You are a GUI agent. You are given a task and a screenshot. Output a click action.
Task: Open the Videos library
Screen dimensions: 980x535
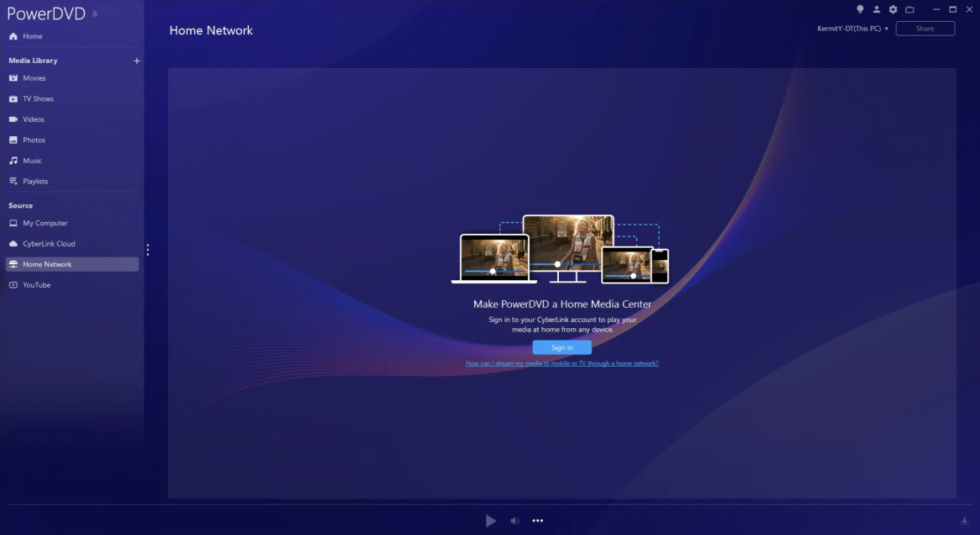coord(34,119)
